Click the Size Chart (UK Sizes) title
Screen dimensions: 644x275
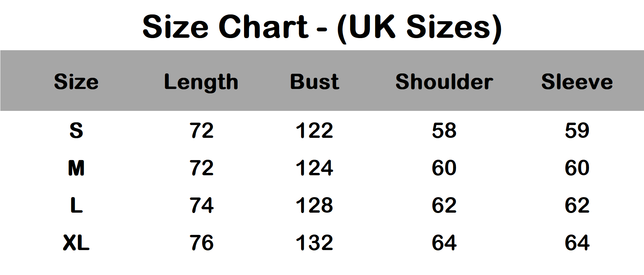pyautogui.click(x=322, y=27)
